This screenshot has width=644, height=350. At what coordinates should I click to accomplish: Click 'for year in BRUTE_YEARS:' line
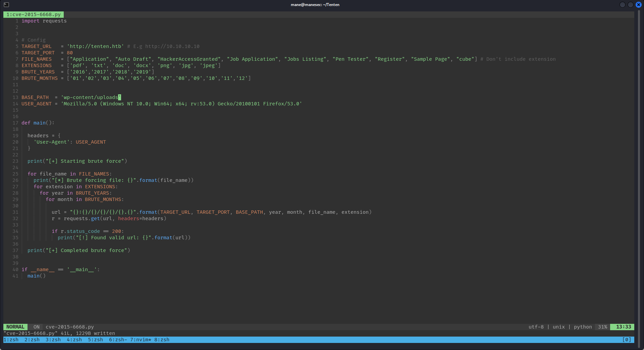[76, 193]
